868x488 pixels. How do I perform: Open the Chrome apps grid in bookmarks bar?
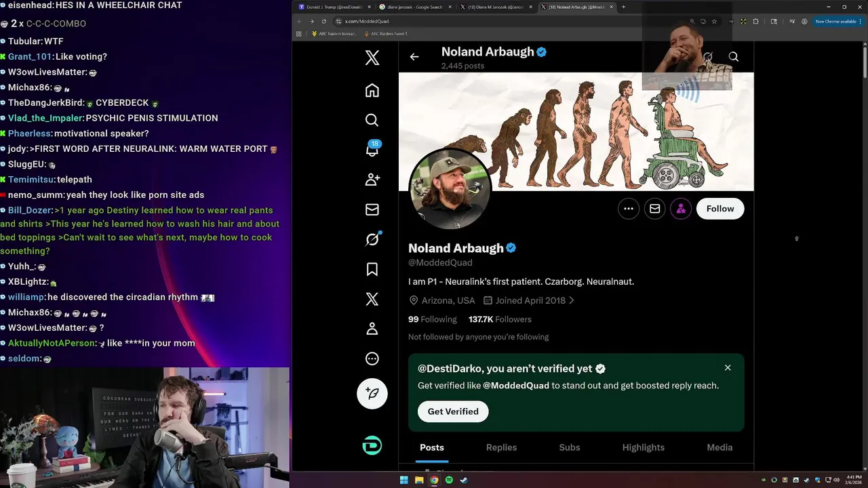click(299, 33)
